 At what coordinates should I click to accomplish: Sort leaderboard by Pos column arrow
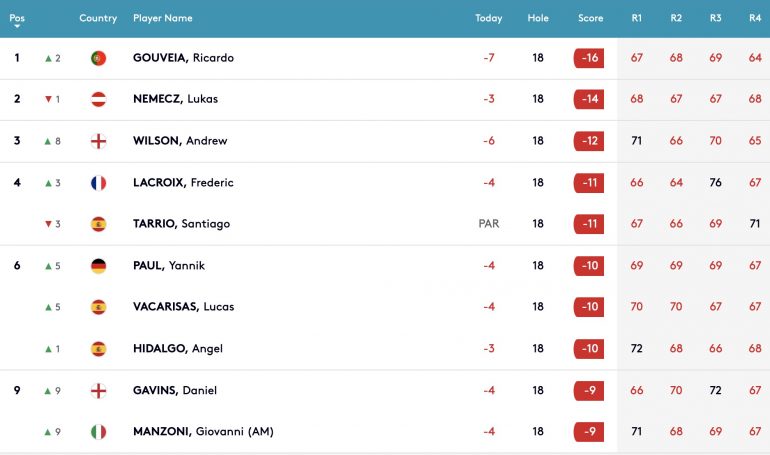[x=17, y=26]
